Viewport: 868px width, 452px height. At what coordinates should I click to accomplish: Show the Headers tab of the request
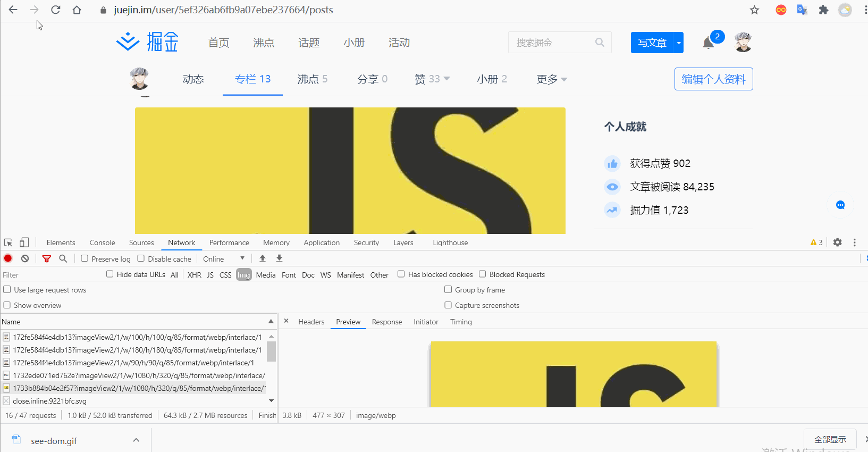tap(311, 322)
